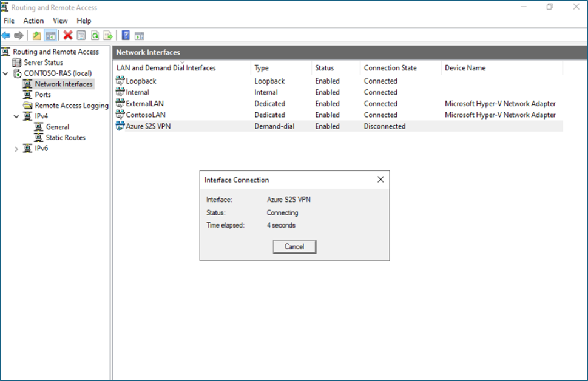Select Static Routes in the tree
588x381 pixels.
point(66,138)
